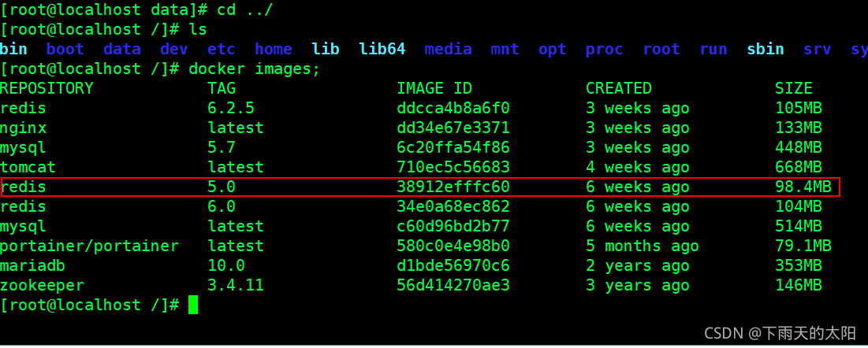
Task: Click the 'lib' directory entry
Action: click(x=326, y=50)
